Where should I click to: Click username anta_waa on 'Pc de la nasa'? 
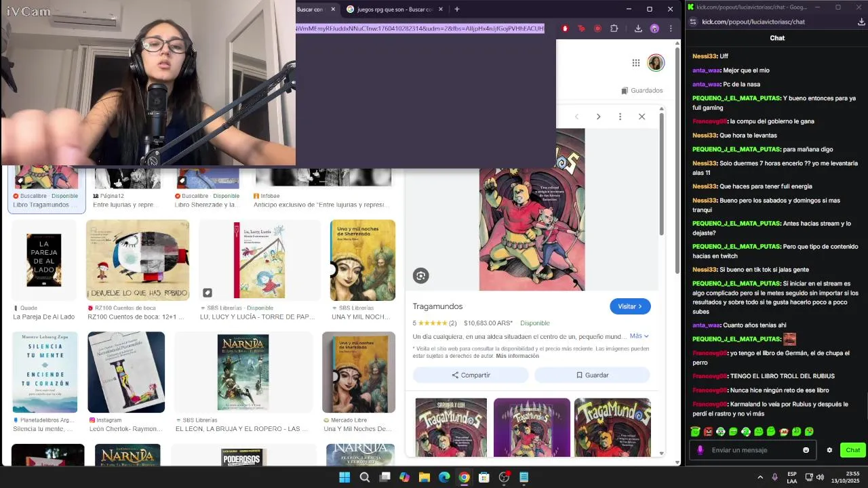pyautogui.click(x=706, y=84)
